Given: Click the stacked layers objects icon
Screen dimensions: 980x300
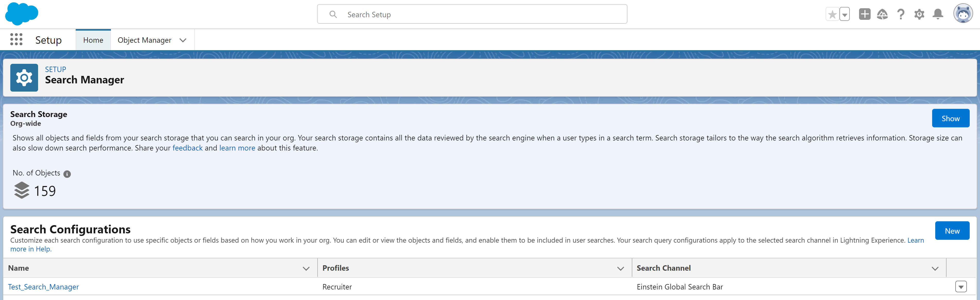Looking at the screenshot, I should pyautogui.click(x=22, y=190).
